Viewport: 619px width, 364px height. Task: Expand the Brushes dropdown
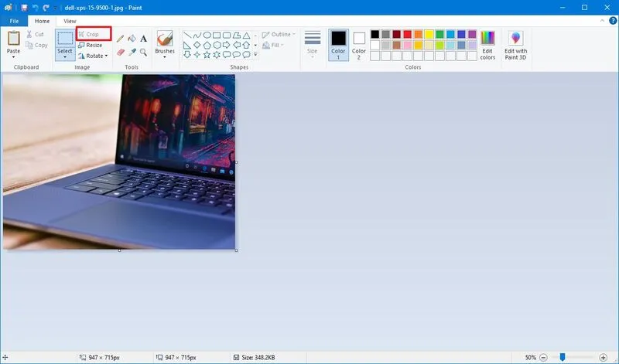[164, 56]
